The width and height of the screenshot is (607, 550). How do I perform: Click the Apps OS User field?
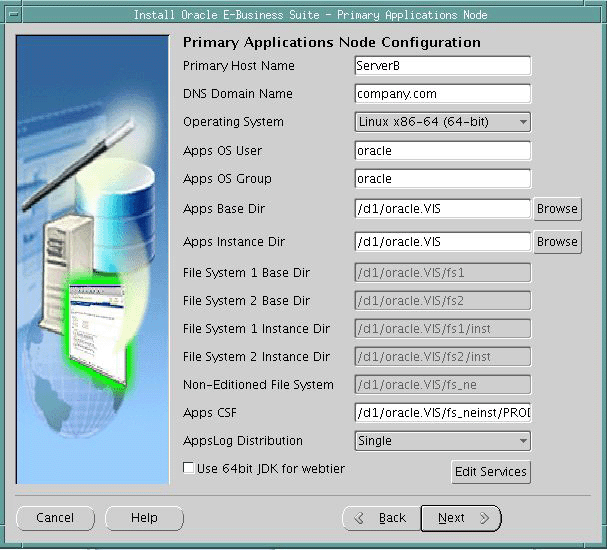click(x=442, y=151)
